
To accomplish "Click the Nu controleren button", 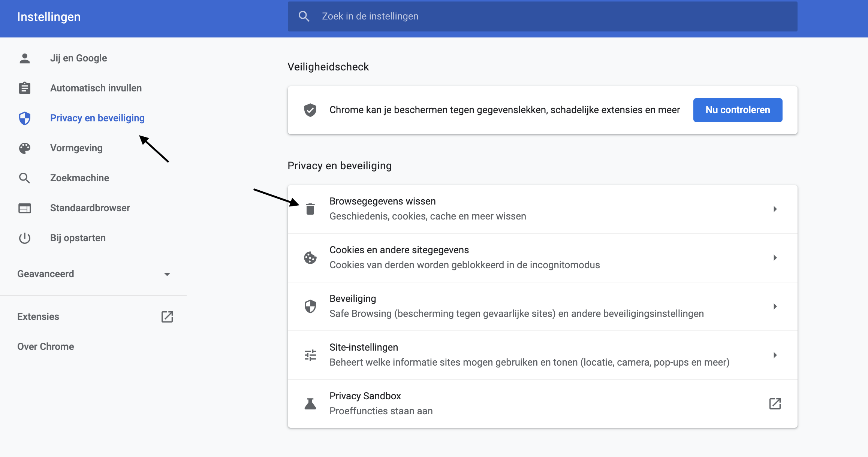I will coord(738,110).
